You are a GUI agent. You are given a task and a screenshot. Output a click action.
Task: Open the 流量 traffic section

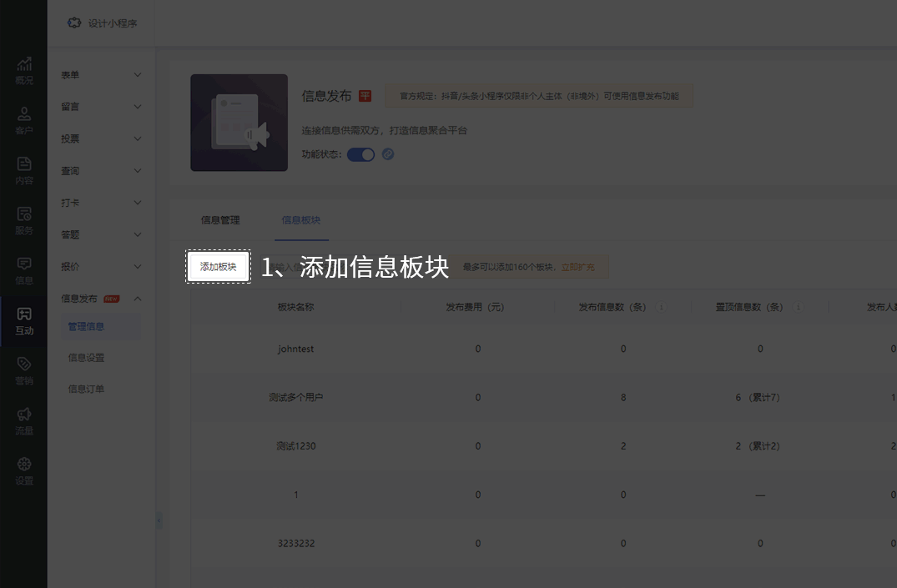click(23, 417)
